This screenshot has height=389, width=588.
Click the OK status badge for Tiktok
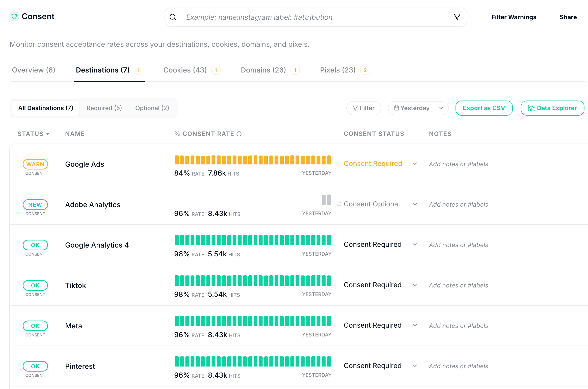(x=35, y=285)
